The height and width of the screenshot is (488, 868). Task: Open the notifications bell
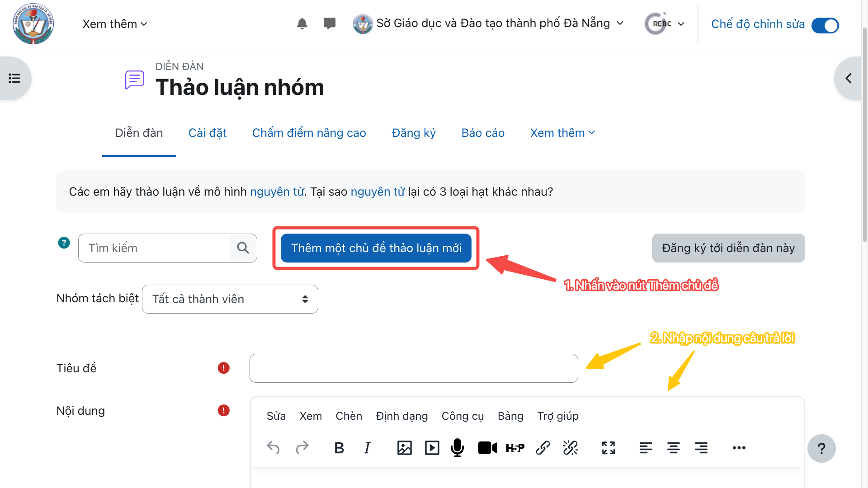[302, 23]
